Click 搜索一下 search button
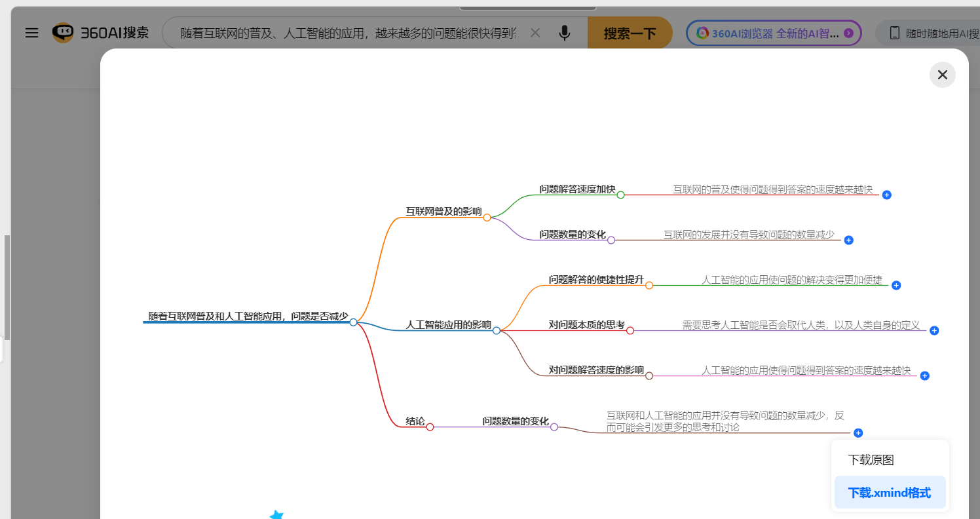This screenshot has height=519, width=980. click(630, 33)
